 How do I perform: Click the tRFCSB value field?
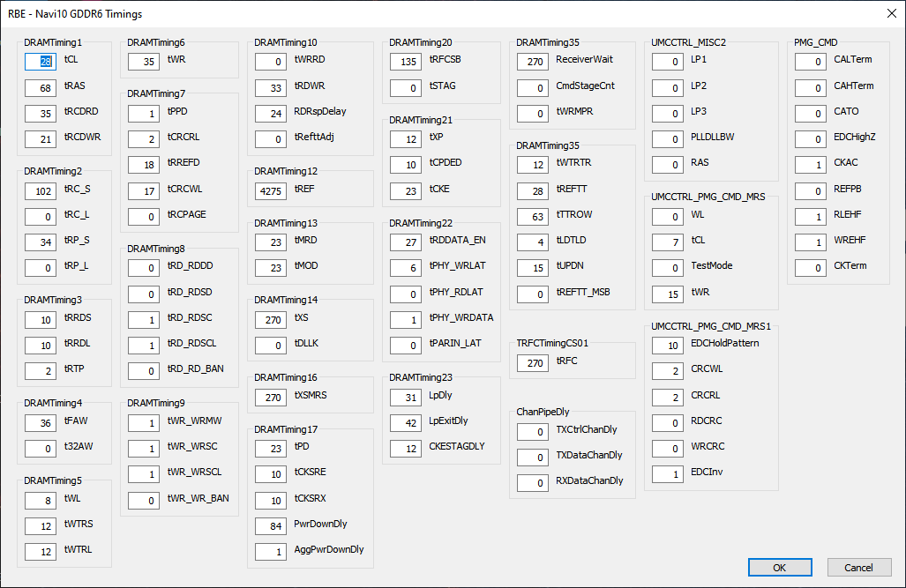406,62
